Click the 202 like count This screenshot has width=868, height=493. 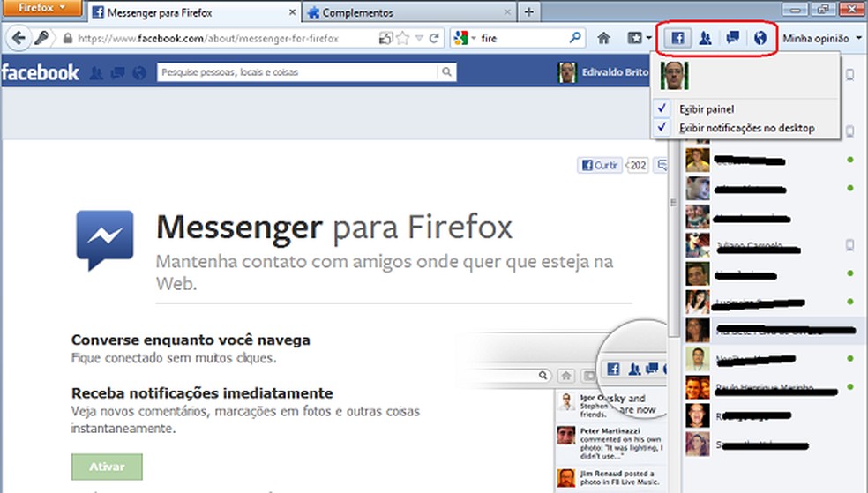click(638, 165)
